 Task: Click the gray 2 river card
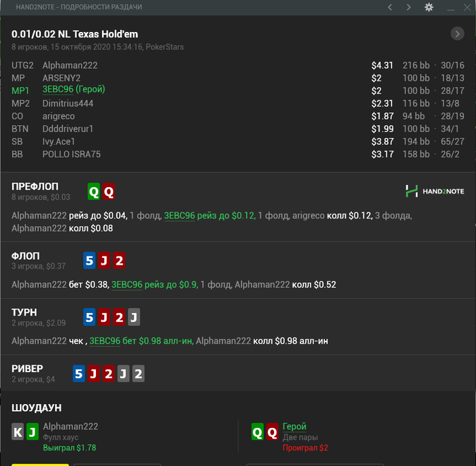tap(139, 373)
